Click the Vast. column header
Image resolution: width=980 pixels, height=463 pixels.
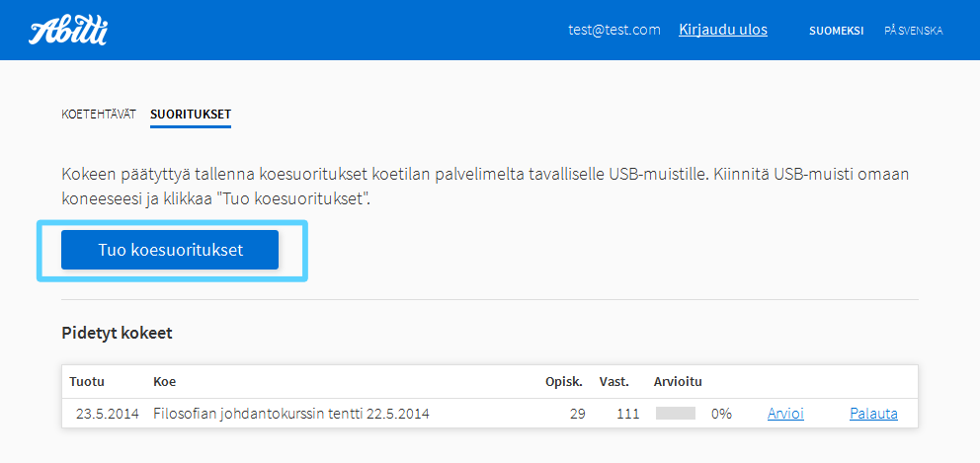coord(613,381)
